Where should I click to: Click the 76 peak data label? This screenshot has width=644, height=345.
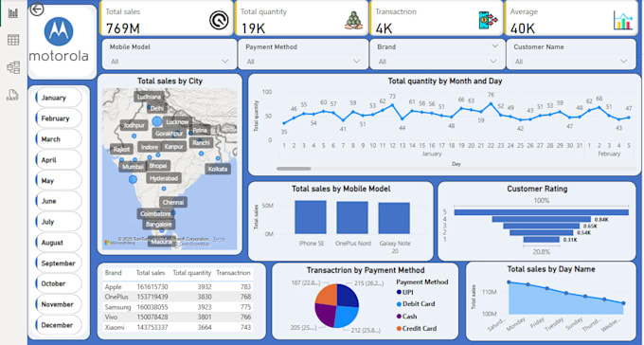[491, 95]
